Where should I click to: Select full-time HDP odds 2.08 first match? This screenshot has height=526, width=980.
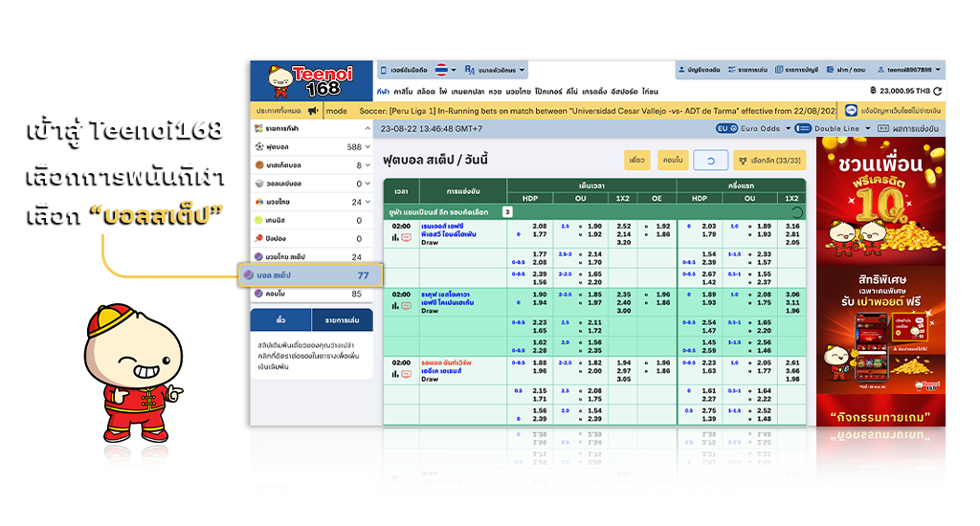[540, 226]
